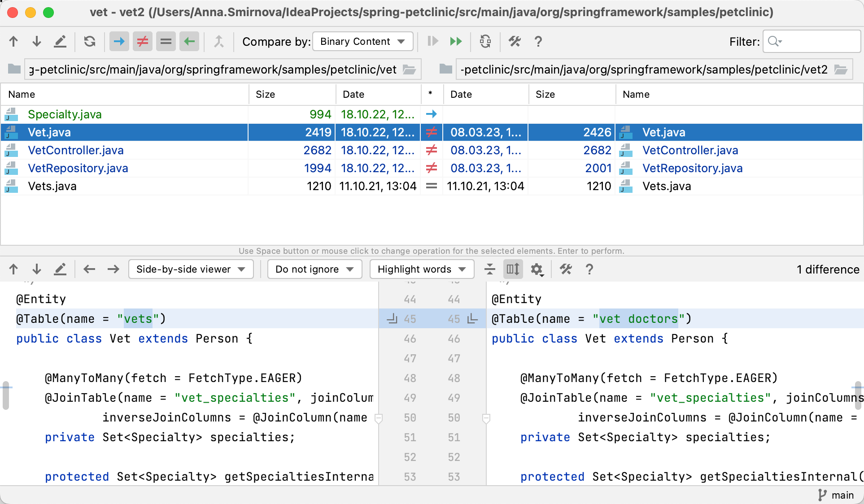Toggle showing files present only on left side

click(119, 41)
